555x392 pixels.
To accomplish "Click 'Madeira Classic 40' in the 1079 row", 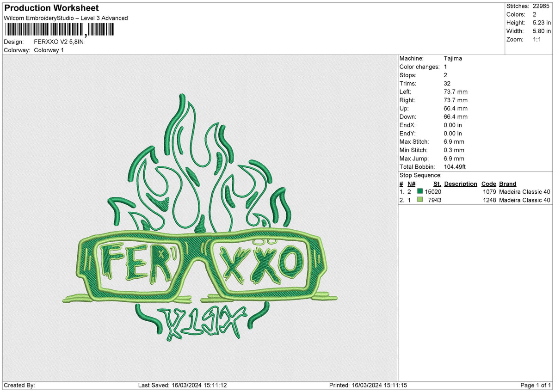I will [525, 192].
